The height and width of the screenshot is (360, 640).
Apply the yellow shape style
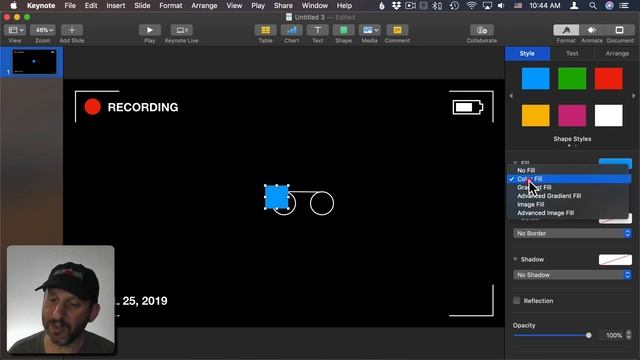[x=536, y=116]
